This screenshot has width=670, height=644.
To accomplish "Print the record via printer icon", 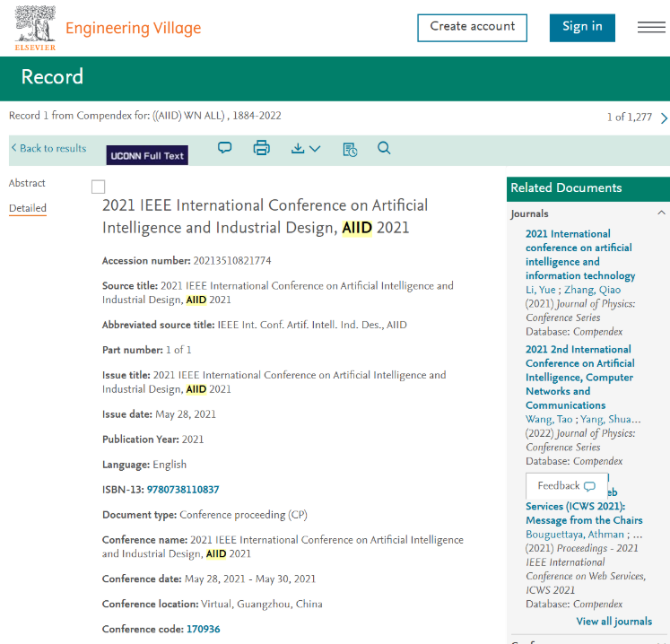I will tap(262, 148).
